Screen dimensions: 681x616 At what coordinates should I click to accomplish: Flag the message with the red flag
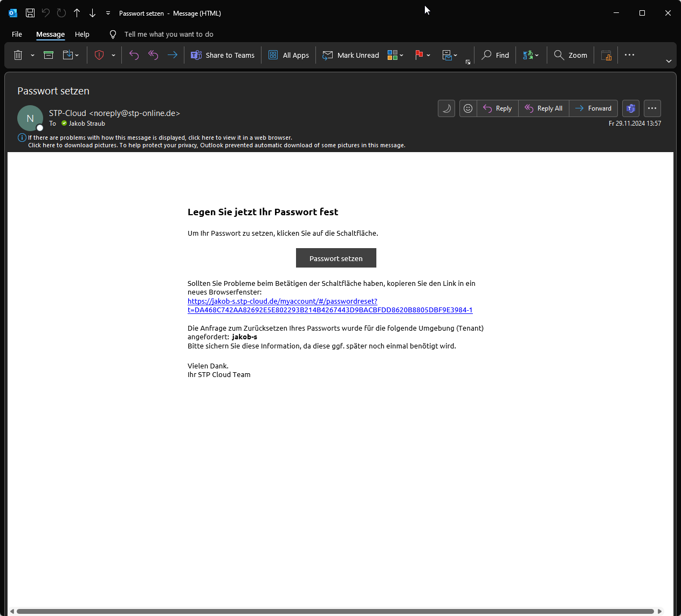tap(418, 55)
